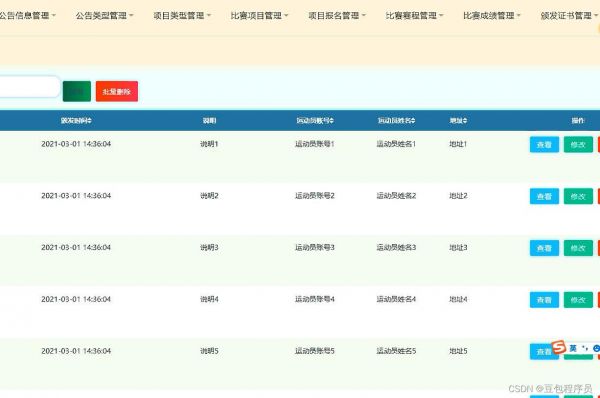The image size is (600, 398).
Task: Click 查看 for the 说明4 row
Action: point(544,300)
